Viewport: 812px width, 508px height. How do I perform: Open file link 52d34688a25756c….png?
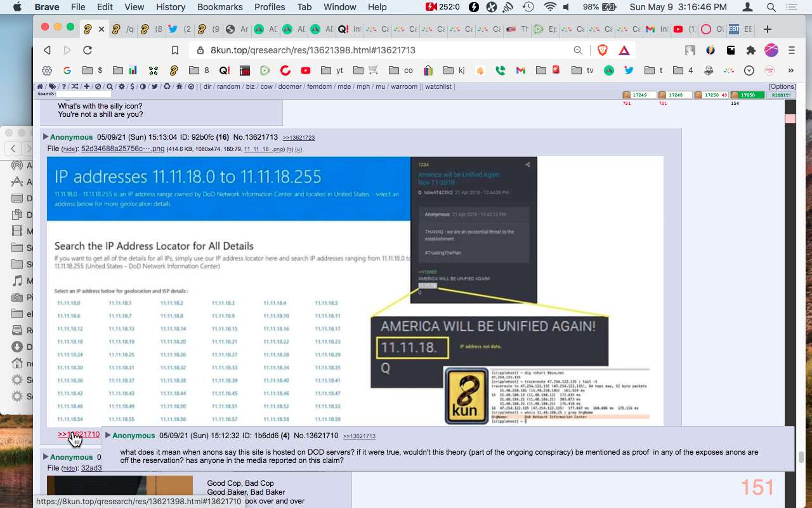pyautogui.click(x=122, y=149)
